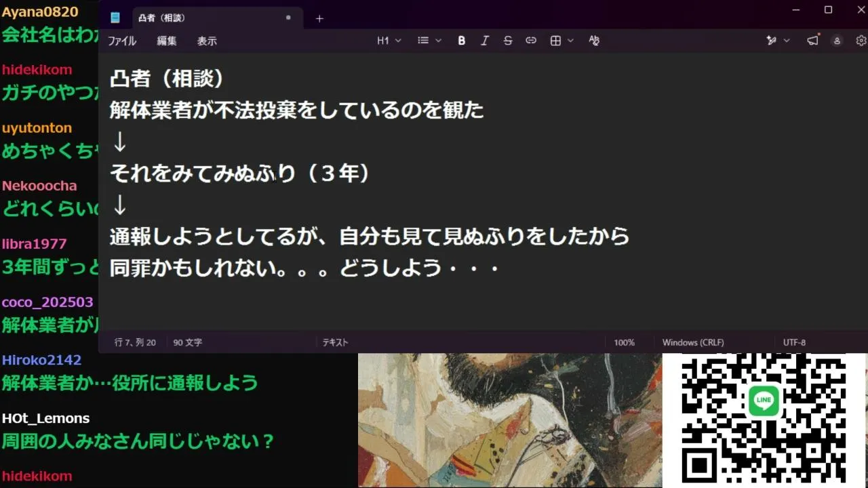Select the 凸者（相談） tab title
Image resolution: width=868 pixels, height=488 pixels.
[161, 18]
